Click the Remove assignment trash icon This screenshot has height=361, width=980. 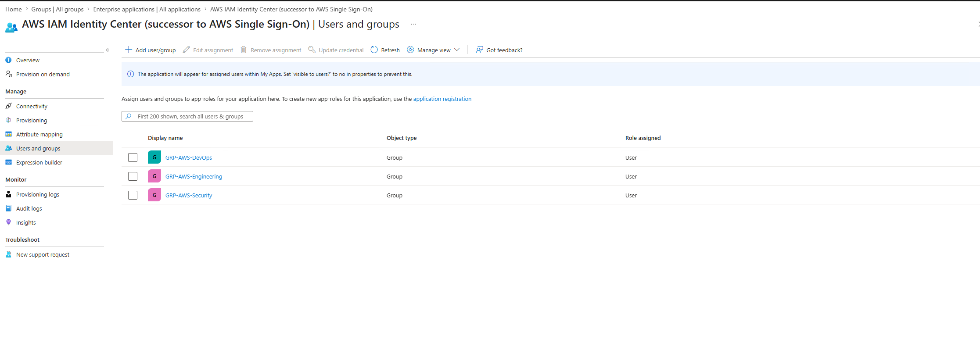click(244, 50)
